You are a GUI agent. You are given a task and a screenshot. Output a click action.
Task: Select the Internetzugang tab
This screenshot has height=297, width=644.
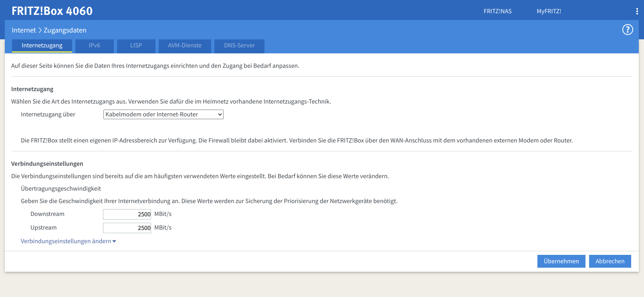(x=42, y=46)
